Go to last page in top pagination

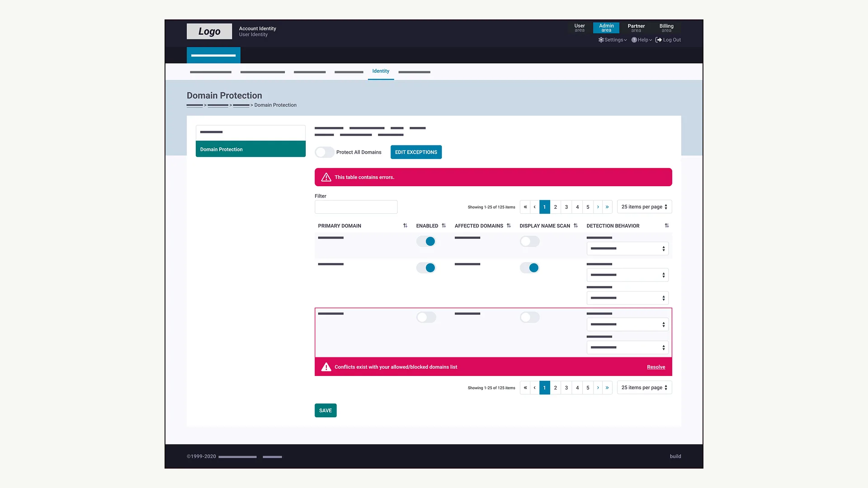pyautogui.click(x=607, y=207)
